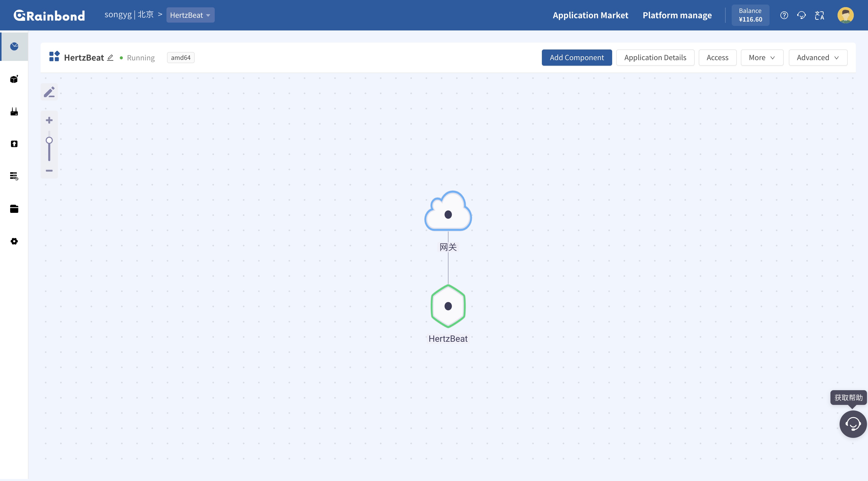Select the HertzBeat hexagon component node
The height and width of the screenshot is (481, 868).
[448, 306]
